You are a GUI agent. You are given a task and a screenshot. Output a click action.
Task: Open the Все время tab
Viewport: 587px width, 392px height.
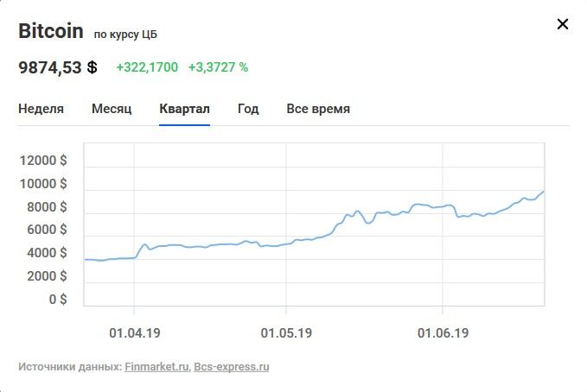pos(318,109)
